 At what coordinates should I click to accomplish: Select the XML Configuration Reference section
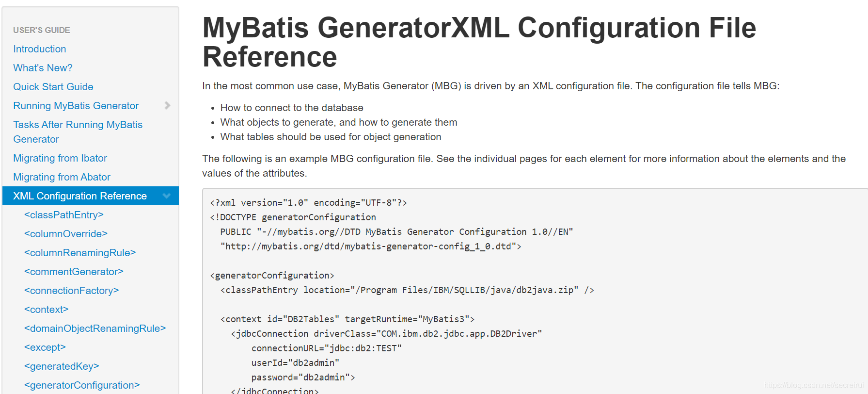pyautogui.click(x=79, y=196)
